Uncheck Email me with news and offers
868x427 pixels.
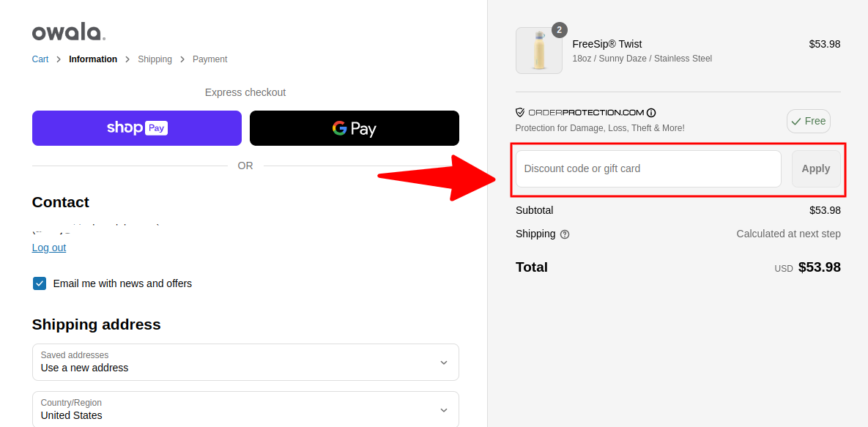click(40, 283)
